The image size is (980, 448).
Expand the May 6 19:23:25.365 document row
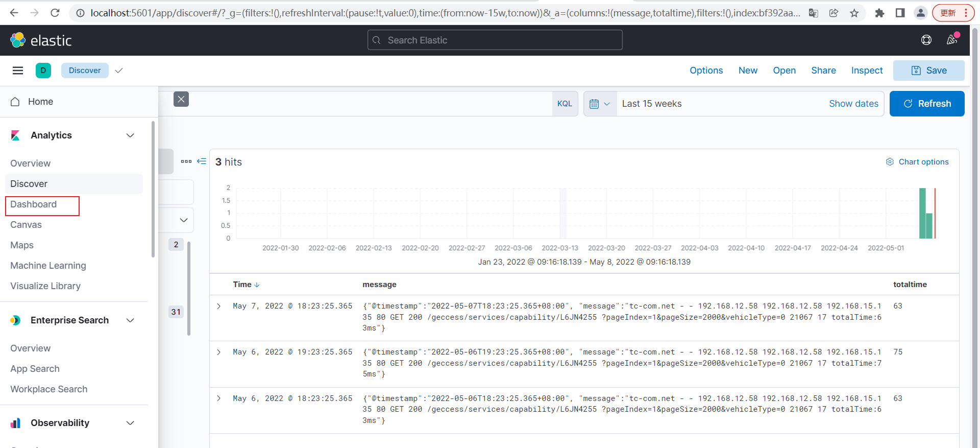coord(219,352)
